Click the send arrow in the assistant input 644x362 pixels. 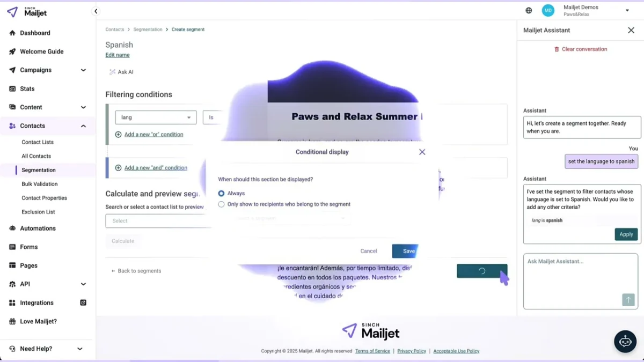(x=628, y=300)
